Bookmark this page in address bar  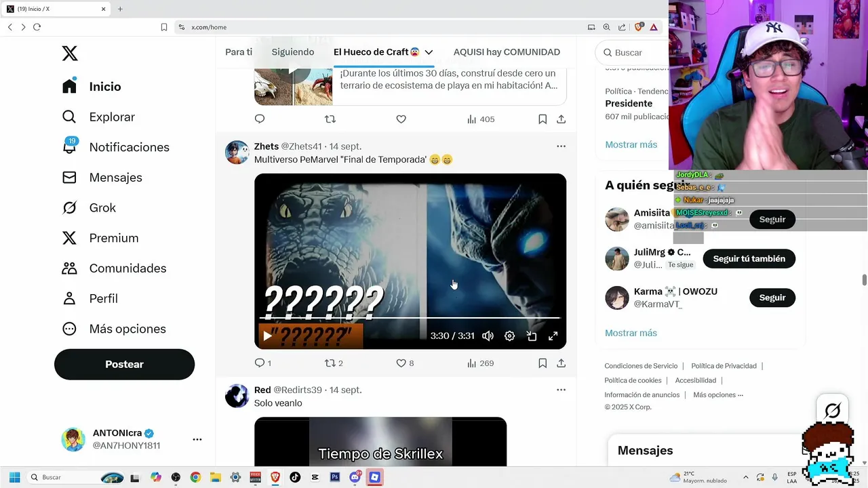[164, 27]
